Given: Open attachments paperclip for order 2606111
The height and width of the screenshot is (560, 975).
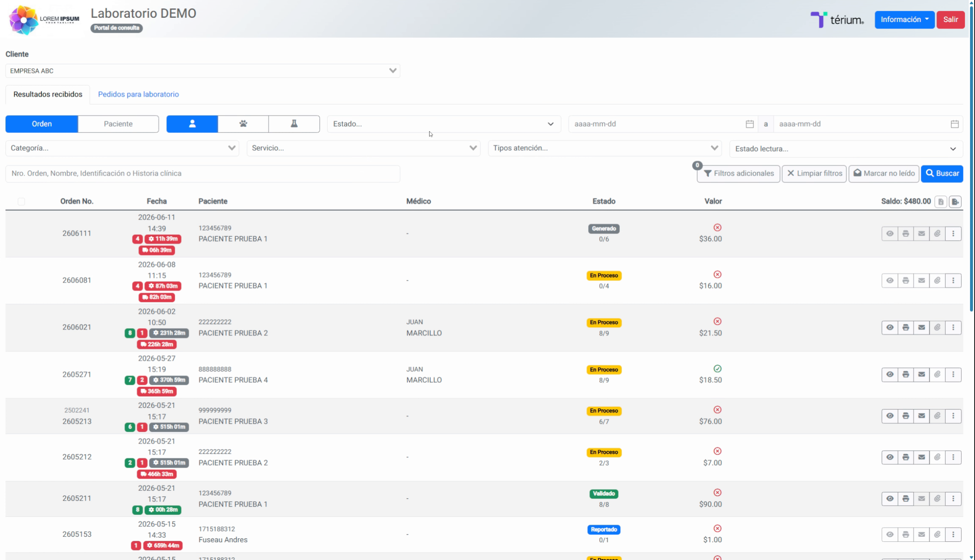Looking at the screenshot, I should 937,234.
